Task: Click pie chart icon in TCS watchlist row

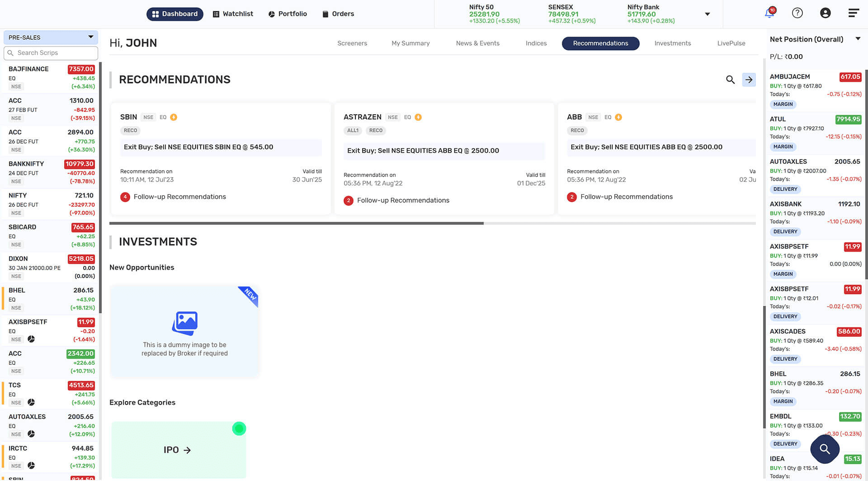Action: coord(31,402)
